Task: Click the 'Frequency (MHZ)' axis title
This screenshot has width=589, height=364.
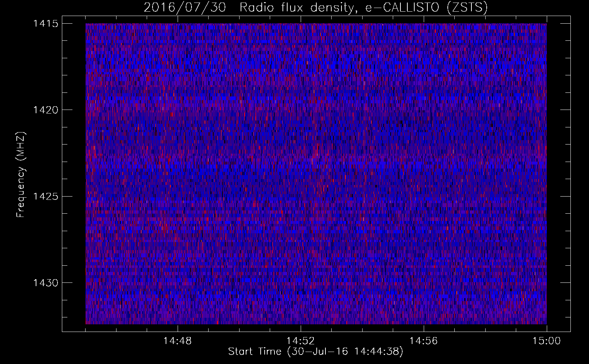Action: pyautogui.click(x=21, y=175)
